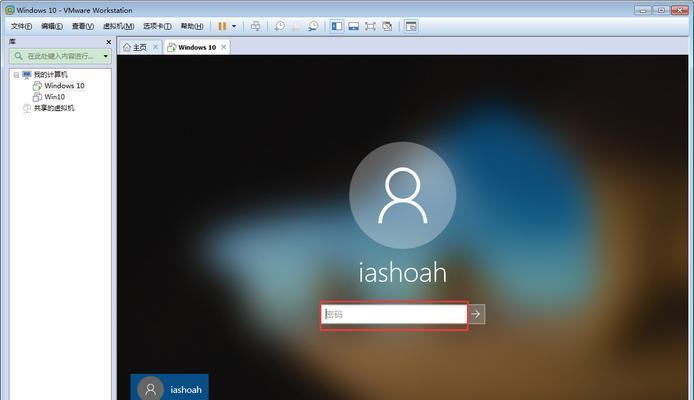Open the snapshot manager icon
Image resolution: width=694 pixels, height=400 pixels.
(x=313, y=26)
